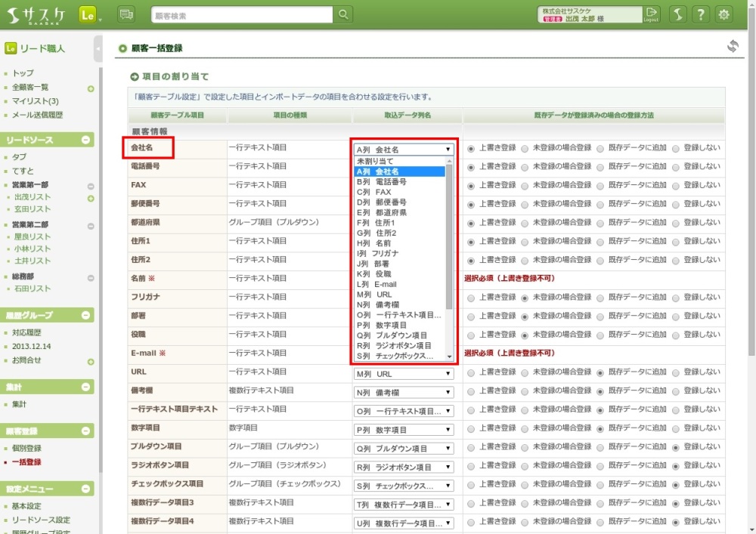
Task: Click the green plus next to 全顧客一覧
Action: pos(91,89)
